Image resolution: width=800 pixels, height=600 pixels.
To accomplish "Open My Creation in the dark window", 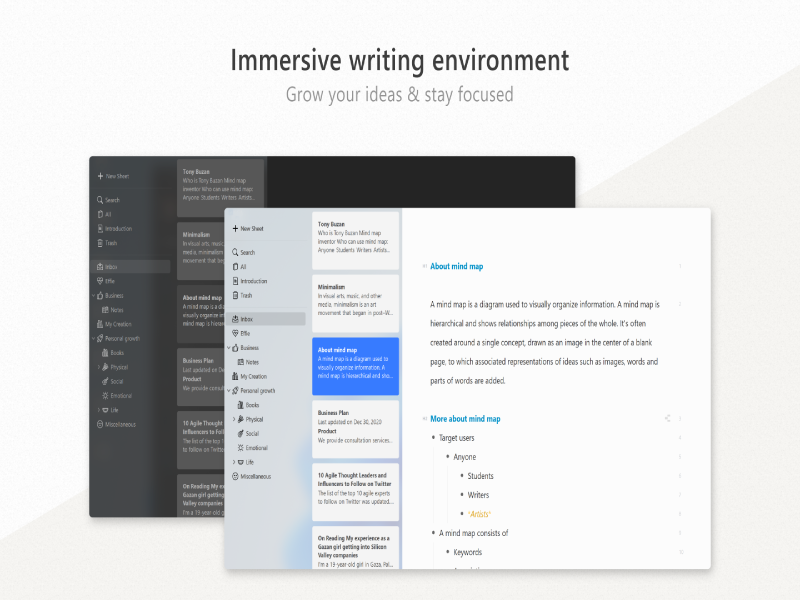I will pos(115,324).
